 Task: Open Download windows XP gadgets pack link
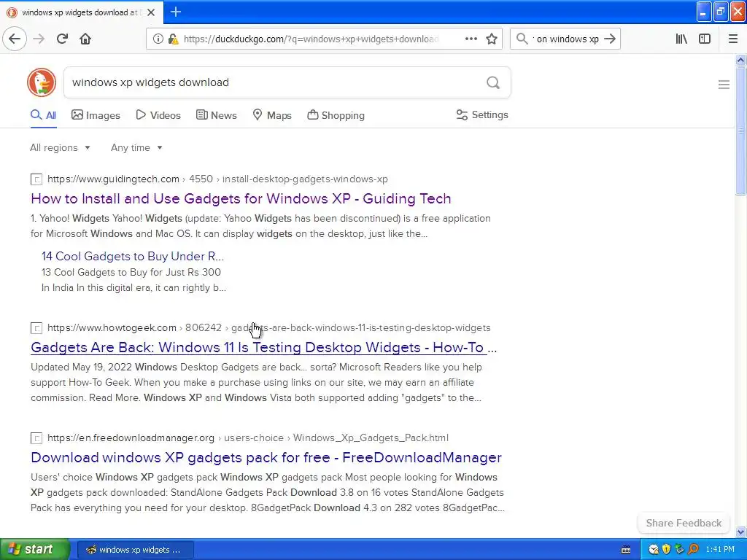(x=266, y=458)
